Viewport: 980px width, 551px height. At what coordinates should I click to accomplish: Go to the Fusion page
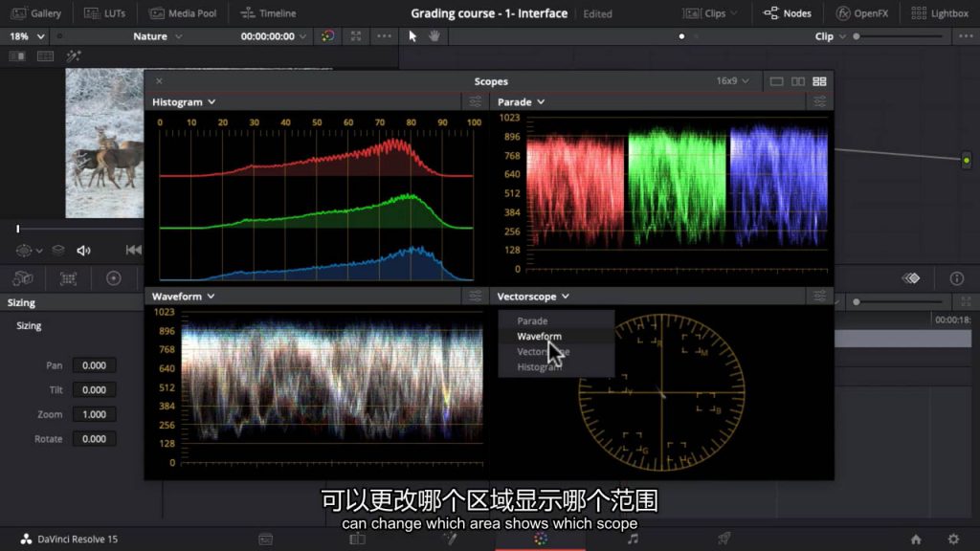coord(450,540)
